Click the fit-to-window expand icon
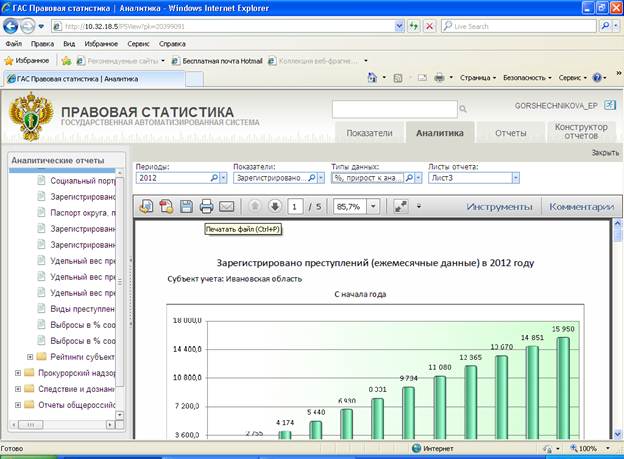The height and width of the screenshot is (459, 624). (x=401, y=206)
